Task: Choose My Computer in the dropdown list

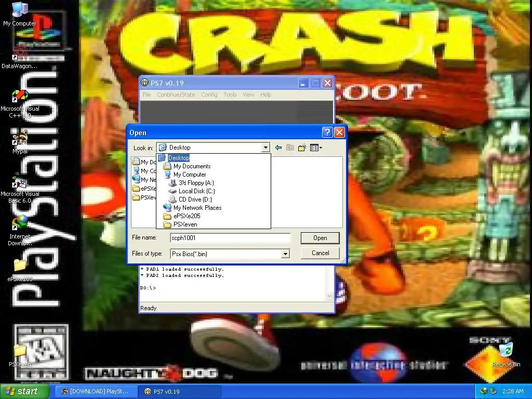Action: click(x=190, y=175)
